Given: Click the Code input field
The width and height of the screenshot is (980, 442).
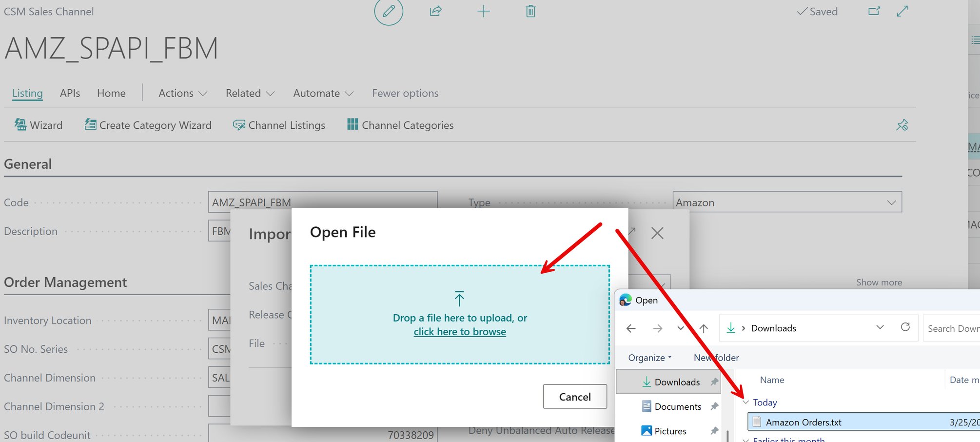Looking at the screenshot, I should [x=323, y=202].
